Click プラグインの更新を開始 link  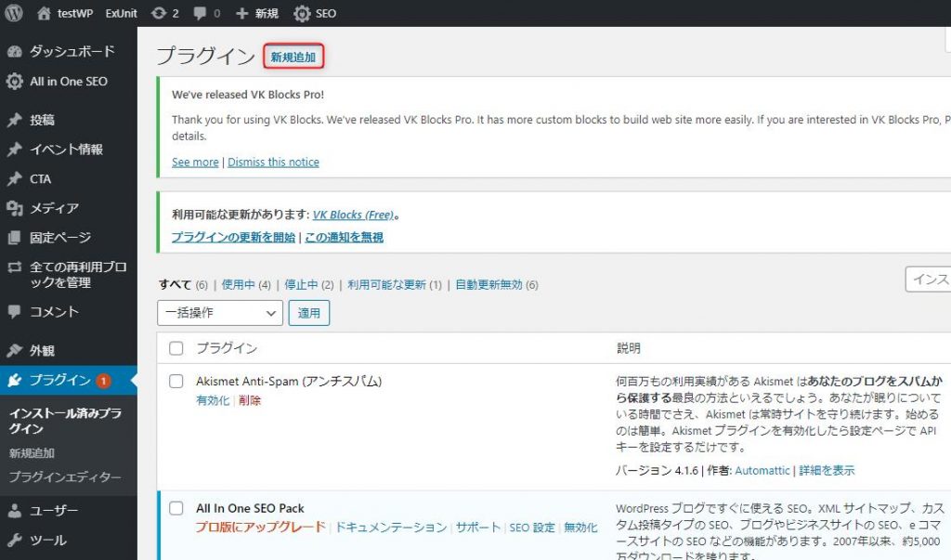coord(233,237)
